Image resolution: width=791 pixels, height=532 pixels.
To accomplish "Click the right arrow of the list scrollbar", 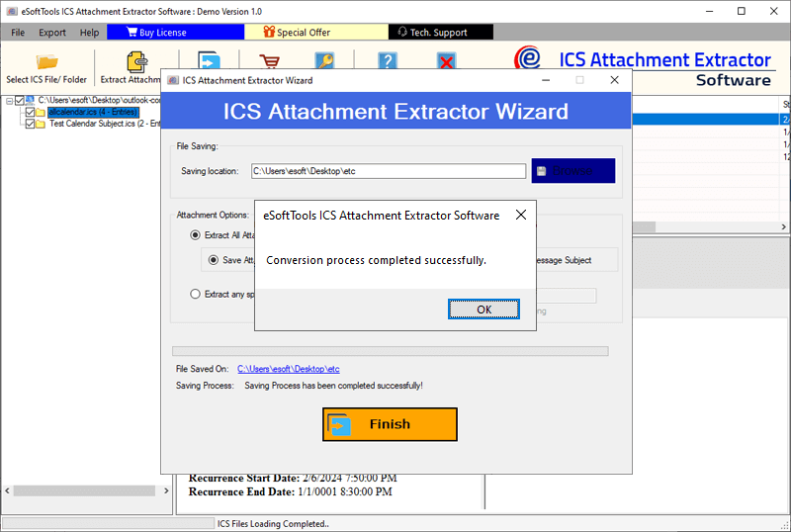I will coord(783,227).
